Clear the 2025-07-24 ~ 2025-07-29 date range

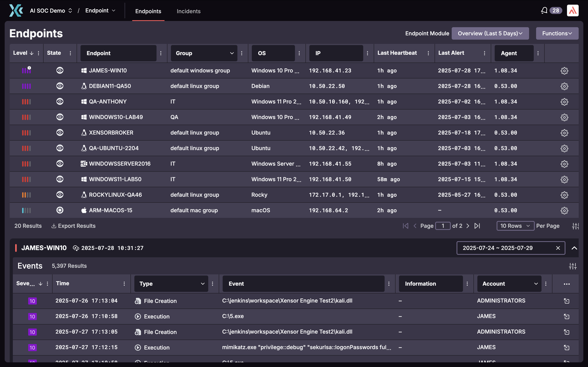pos(558,248)
